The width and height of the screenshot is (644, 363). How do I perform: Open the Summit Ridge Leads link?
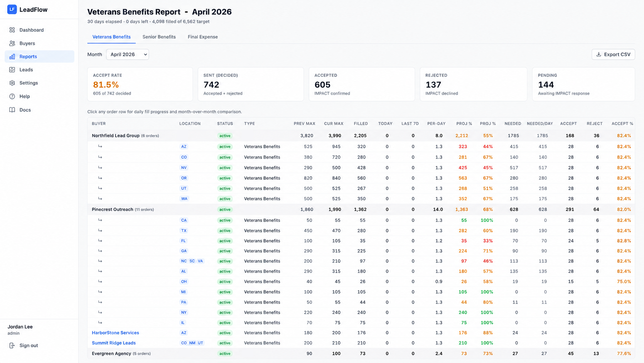pyautogui.click(x=114, y=343)
